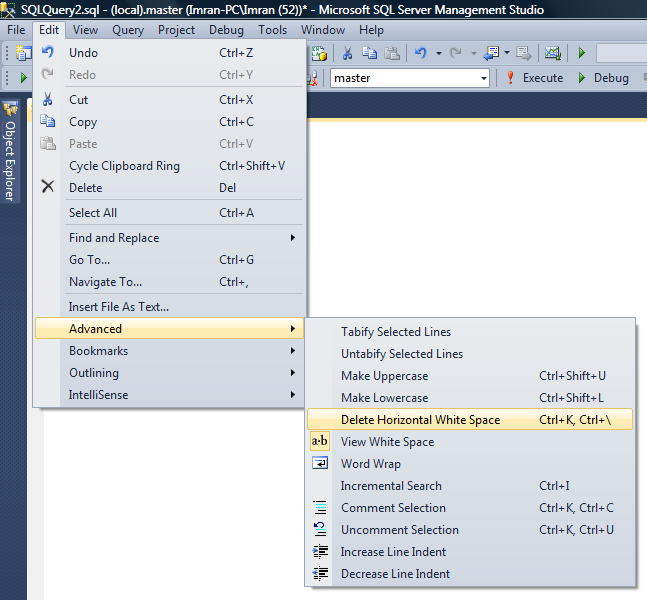The width and height of the screenshot is (647, 600).
Task: Click the Debug button in the toolbar
Action: (x=603, y=78)
